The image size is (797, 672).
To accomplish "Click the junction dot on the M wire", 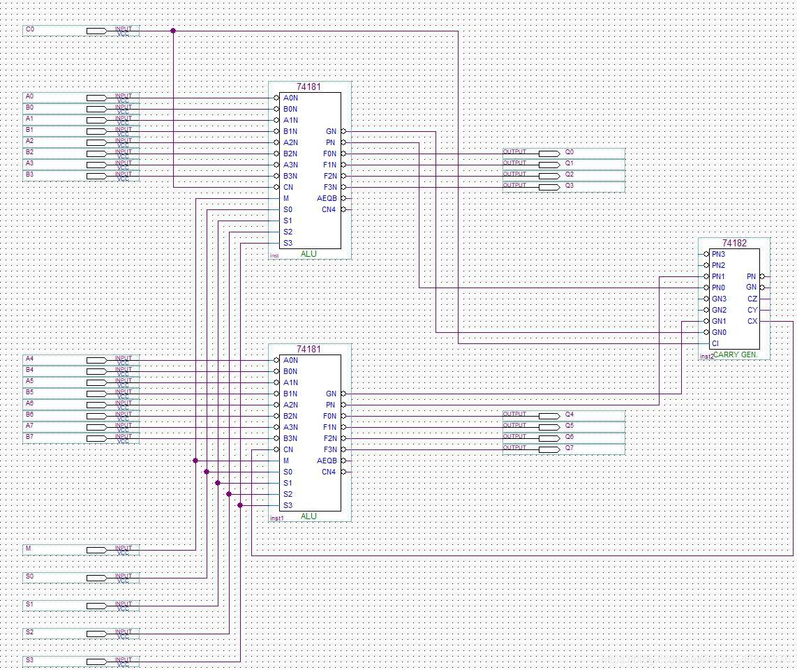I will click(195, 461).
